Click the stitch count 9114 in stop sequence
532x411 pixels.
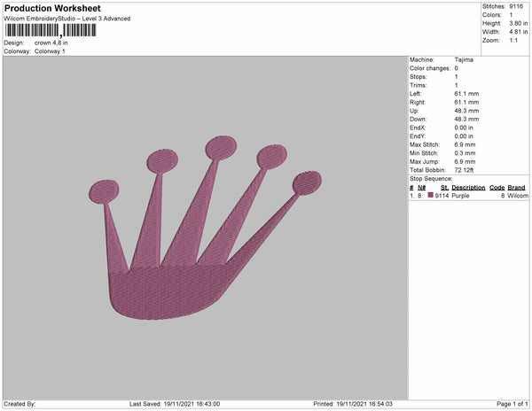tap(442, 196)
